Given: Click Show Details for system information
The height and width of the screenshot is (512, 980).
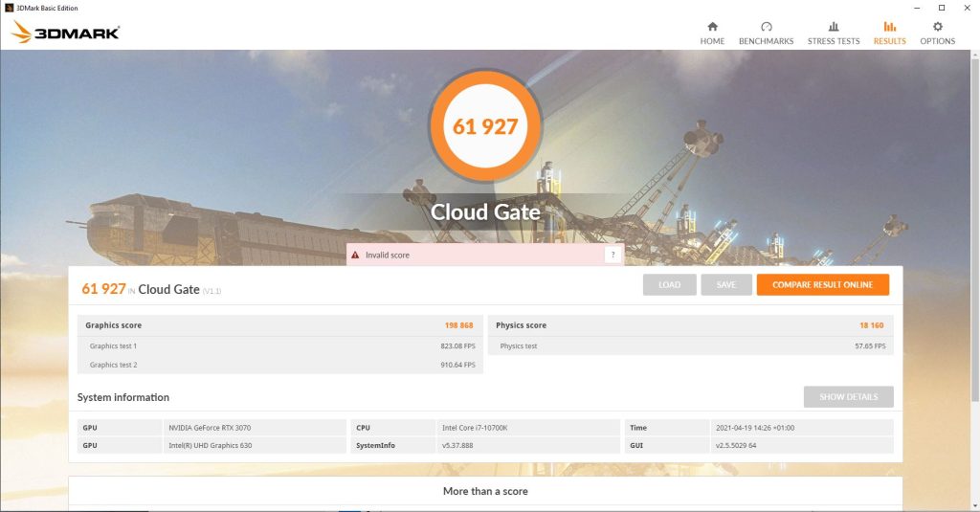Looking at the screenshot, I should [x=848, y=397].
